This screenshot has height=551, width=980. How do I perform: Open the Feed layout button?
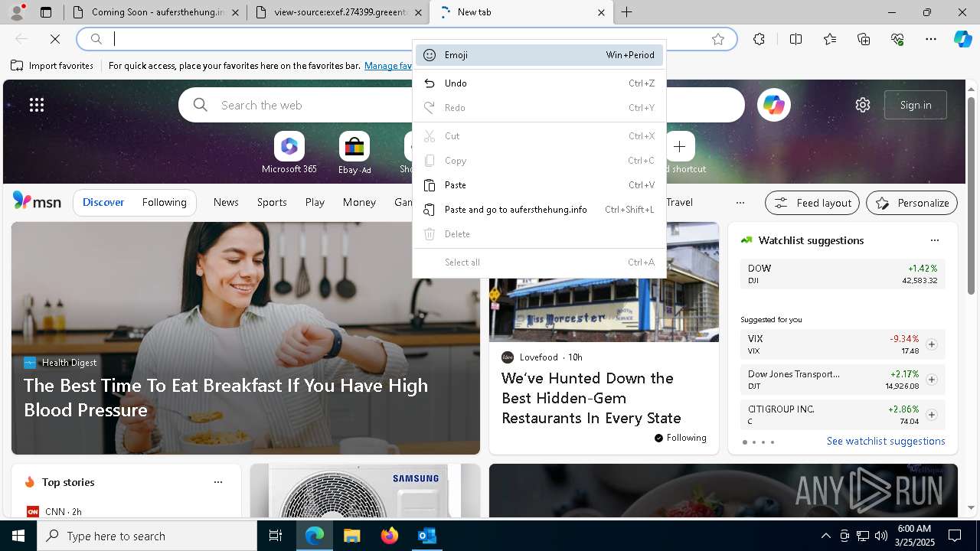click(x=812, y=203)
